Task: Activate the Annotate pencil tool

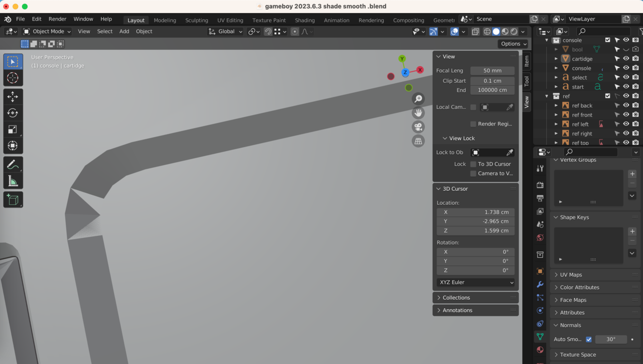Action: click(x=13, y=164)
